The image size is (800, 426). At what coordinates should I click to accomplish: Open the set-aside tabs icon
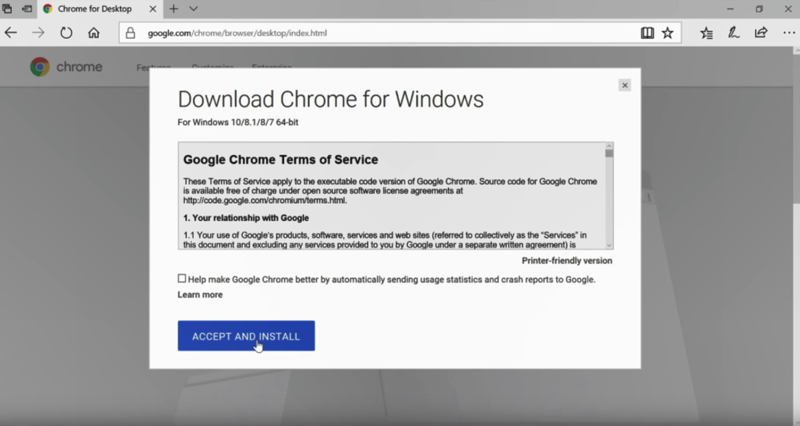tap(7, 9)
